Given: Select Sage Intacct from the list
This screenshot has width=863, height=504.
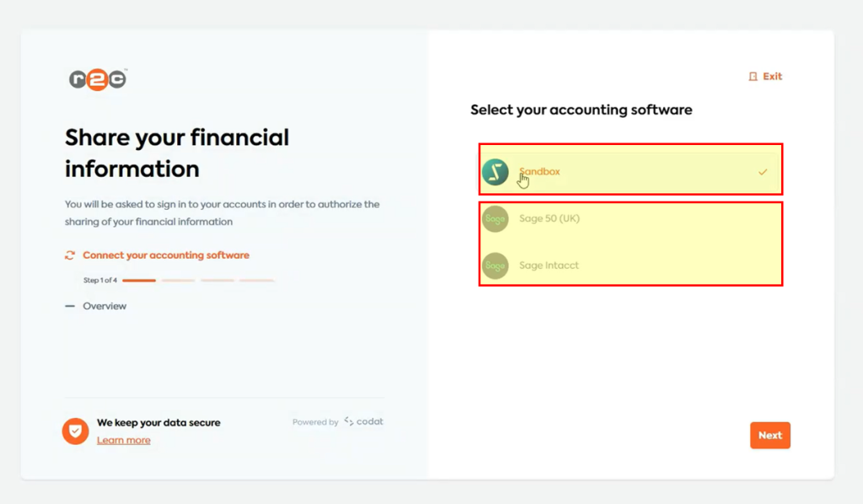Looking at the screenshot, I should click(630, 265).
